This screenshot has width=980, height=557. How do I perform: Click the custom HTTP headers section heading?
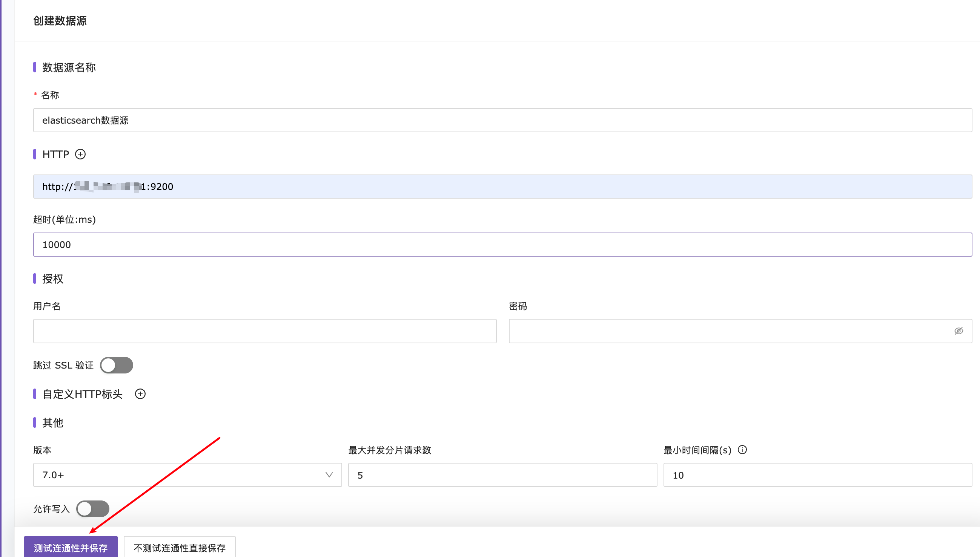click(82, 394)
